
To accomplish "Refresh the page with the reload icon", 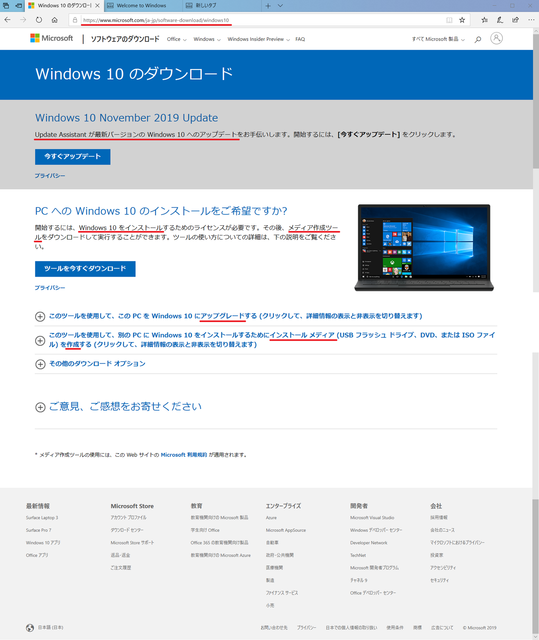I will tap(39, 20).
